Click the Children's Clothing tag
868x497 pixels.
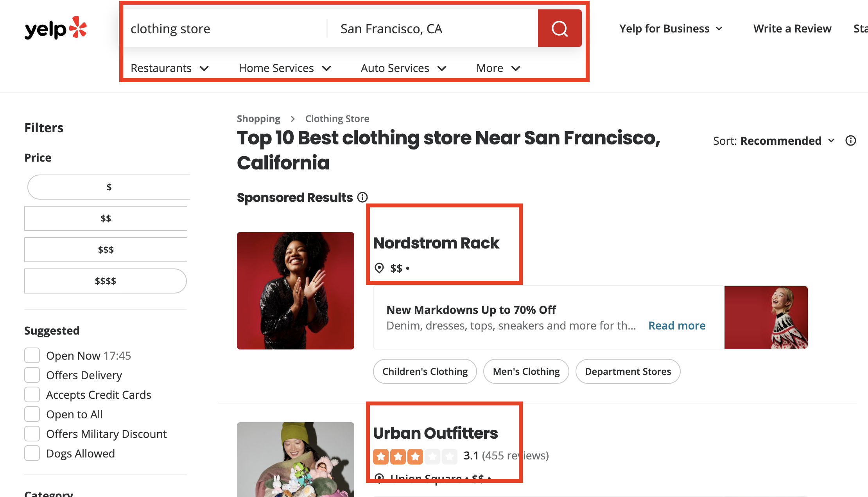coord(425,371)
